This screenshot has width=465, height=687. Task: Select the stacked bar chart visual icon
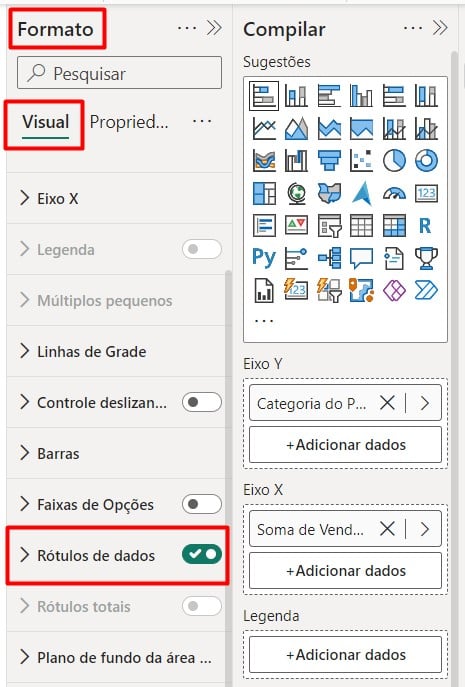click(264, 95)
